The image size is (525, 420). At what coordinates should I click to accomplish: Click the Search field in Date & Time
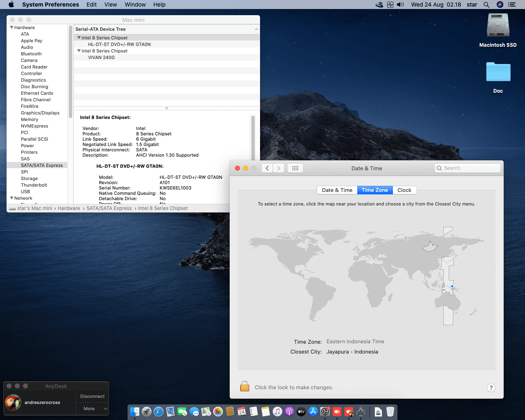coord(468,168)
